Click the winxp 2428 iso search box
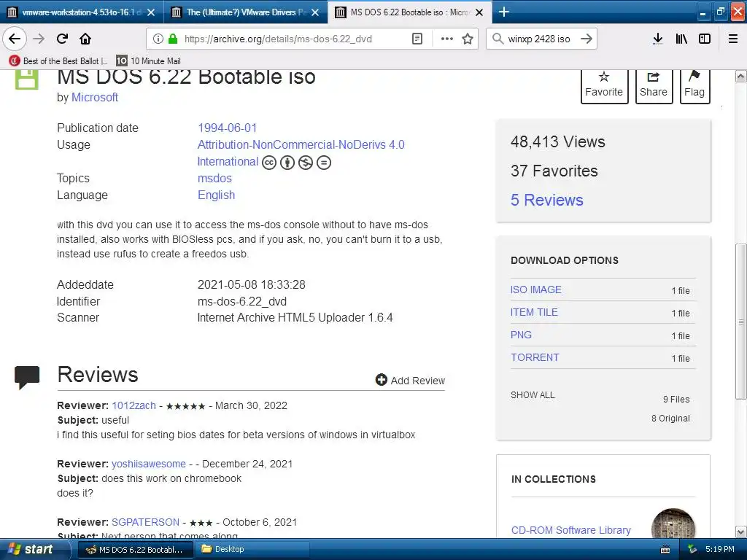 (539, 39)
